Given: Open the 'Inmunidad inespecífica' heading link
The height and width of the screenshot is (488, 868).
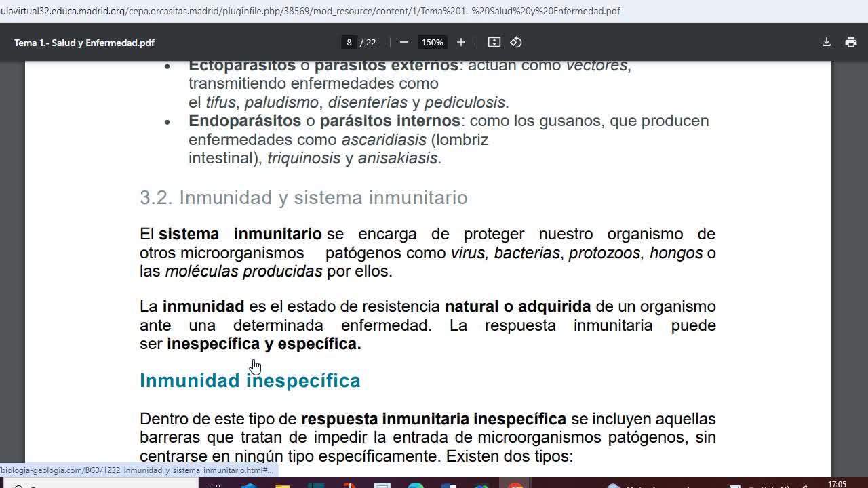Looking at the screenshot, I should tap(250, 381).
